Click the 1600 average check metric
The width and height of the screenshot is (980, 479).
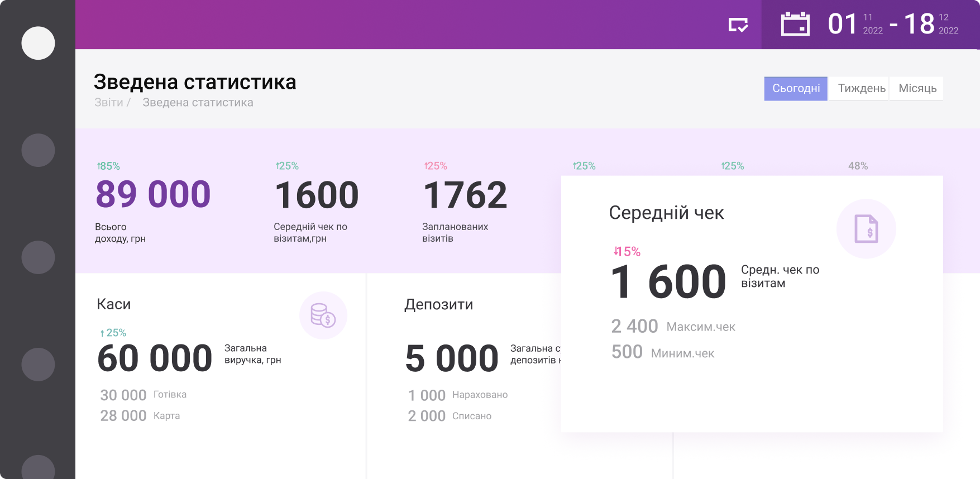tap(317, 195)
